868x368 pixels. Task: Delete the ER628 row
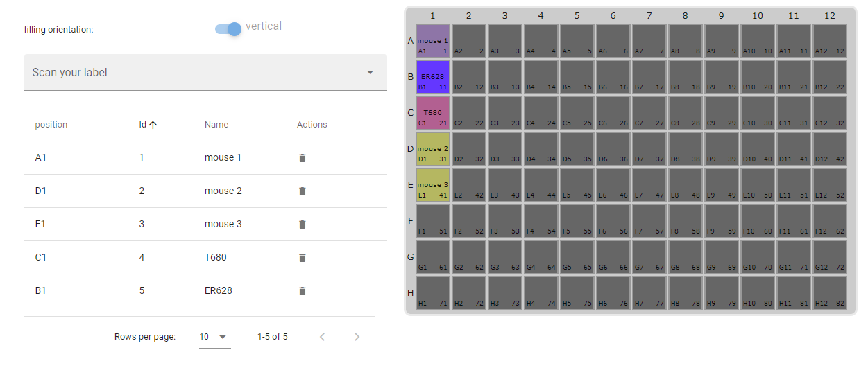(x=302, y=291)
